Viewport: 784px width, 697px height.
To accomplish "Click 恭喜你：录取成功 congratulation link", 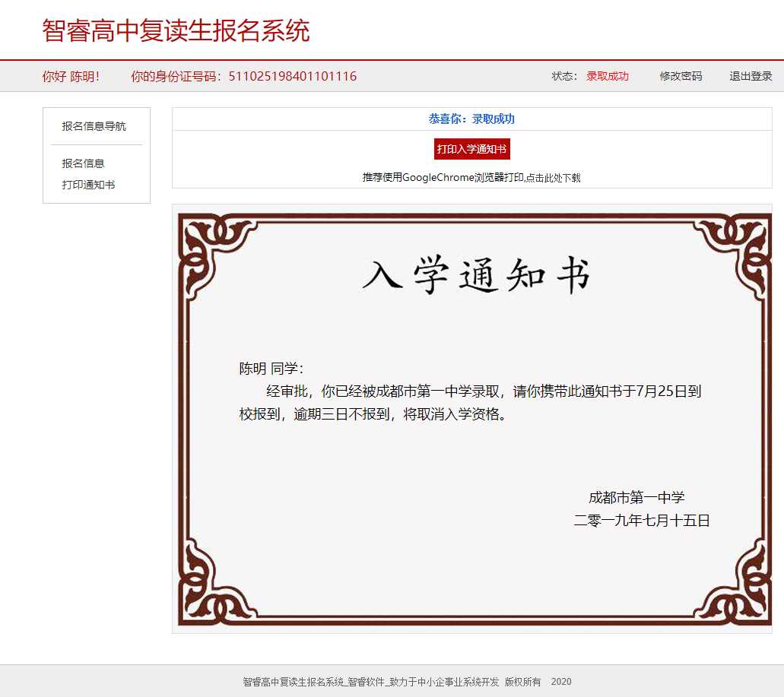I will (471, 119).
